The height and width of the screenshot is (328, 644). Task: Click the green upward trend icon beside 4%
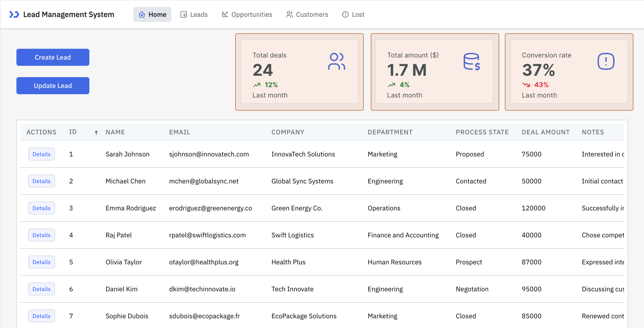click(391, 85)
